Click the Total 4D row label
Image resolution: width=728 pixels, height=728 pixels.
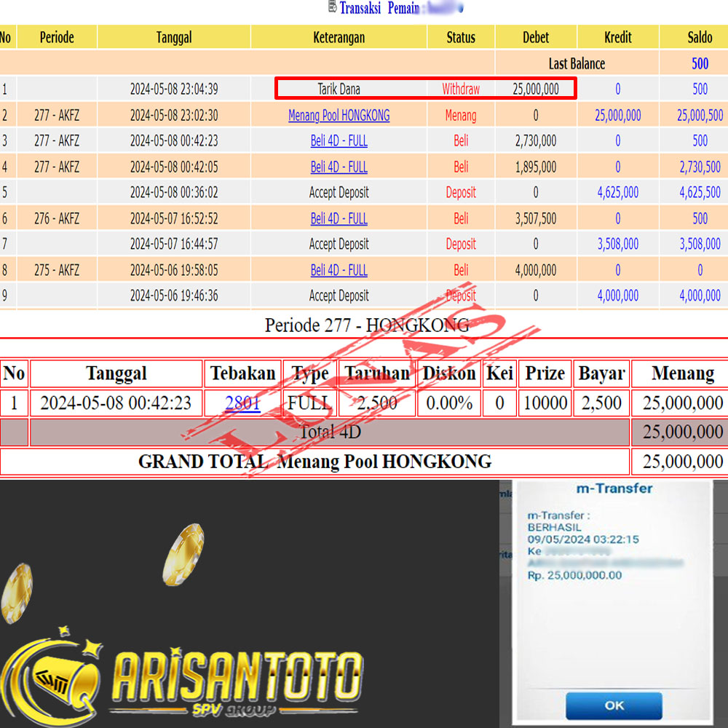click(330, 432)
